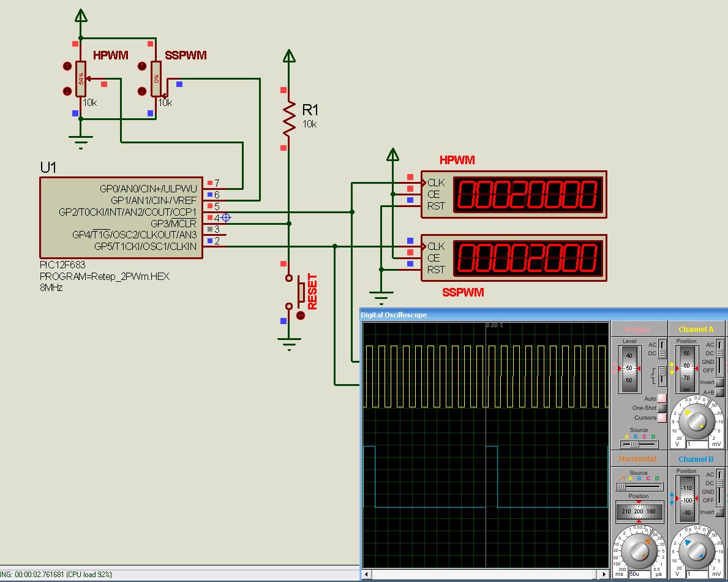The width and height of the screenshot is (728, 582).
Task: Set the Trigger coupling to DC
Action: click(662, 352)
